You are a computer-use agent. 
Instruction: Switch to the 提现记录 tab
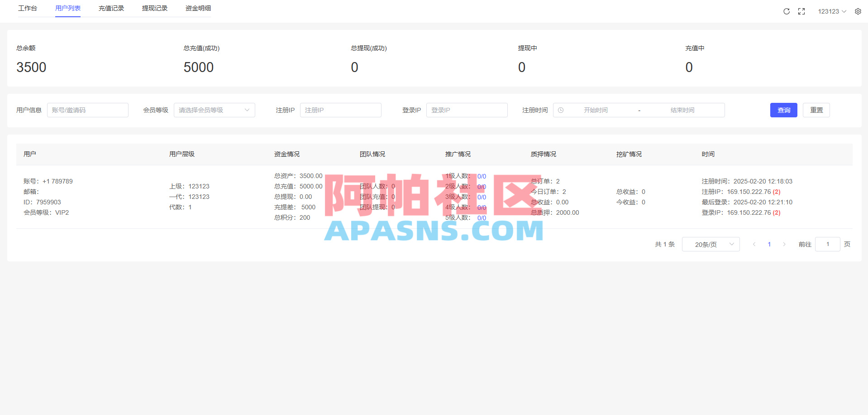coord(154,8)
